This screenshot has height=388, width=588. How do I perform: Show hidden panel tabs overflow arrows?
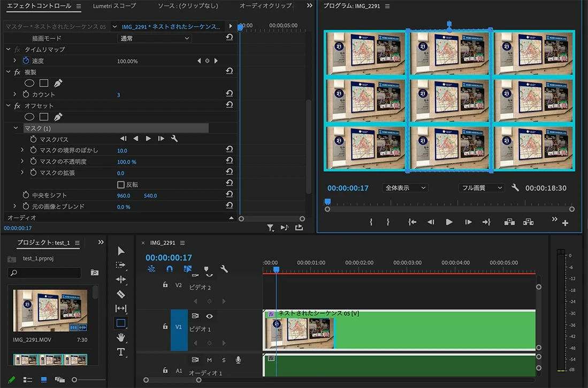[x=309, y=6]
